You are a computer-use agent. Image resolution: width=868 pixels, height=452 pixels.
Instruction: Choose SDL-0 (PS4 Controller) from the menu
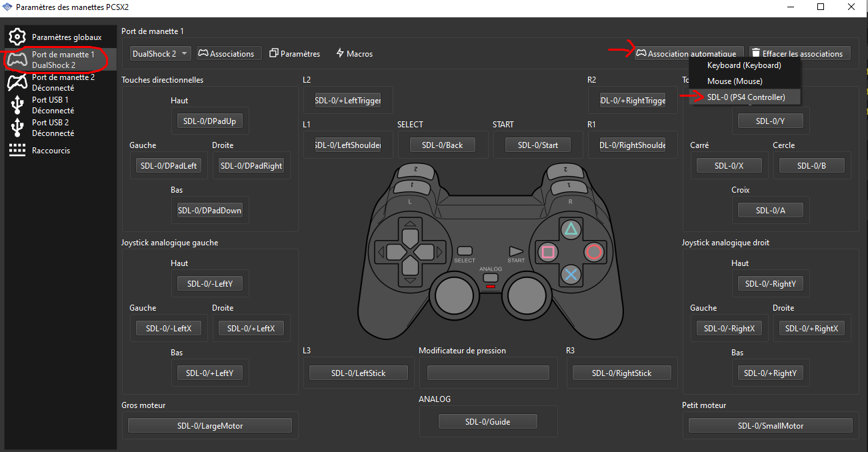click(x=744, y=97)
